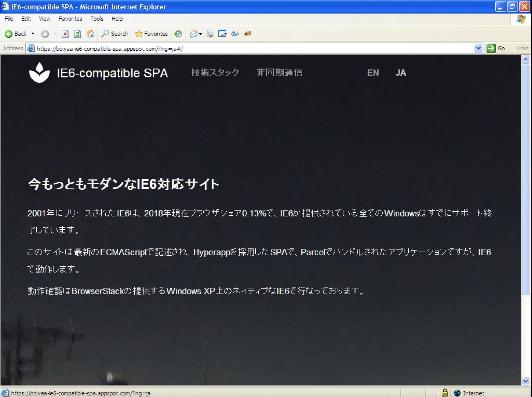Click the IE6-compatible SPA leaf logo
Viewport: 532px width, 397px height.
point(39,73)
